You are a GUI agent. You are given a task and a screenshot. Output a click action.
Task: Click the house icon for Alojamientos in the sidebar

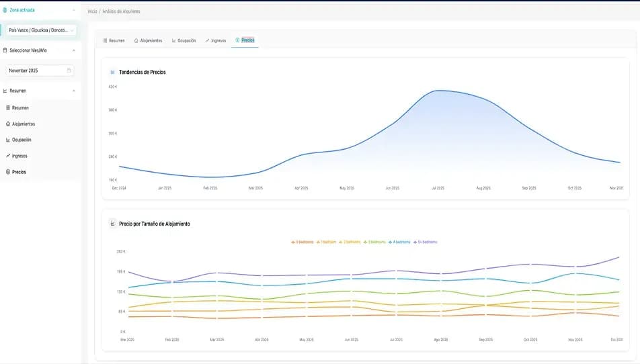(8, 124)
